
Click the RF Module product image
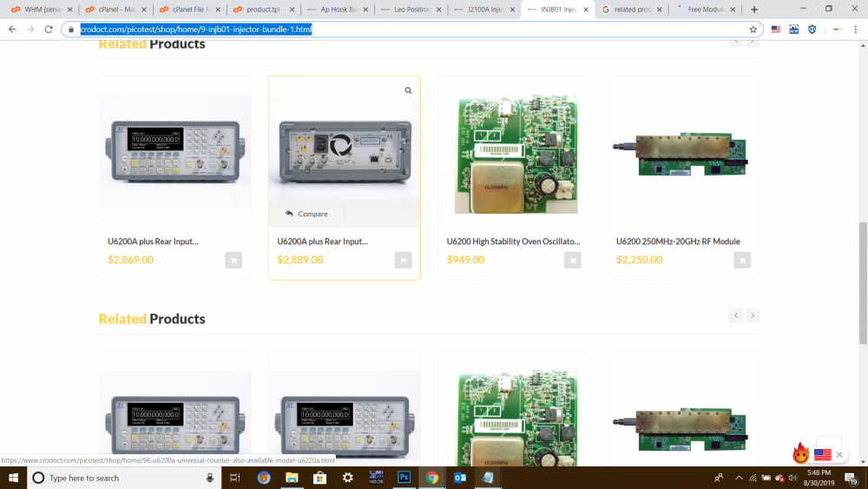point(681,154)
